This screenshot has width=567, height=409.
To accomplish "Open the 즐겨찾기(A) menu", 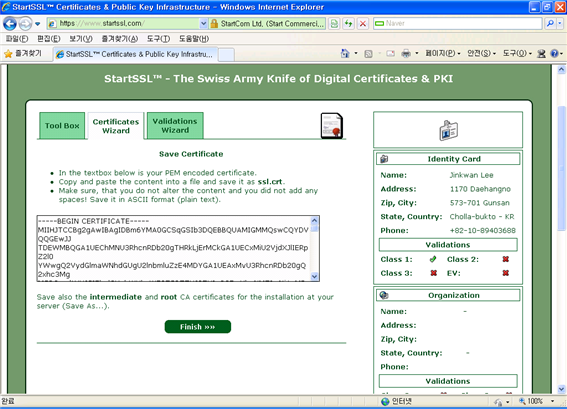I will click(119, 39).
